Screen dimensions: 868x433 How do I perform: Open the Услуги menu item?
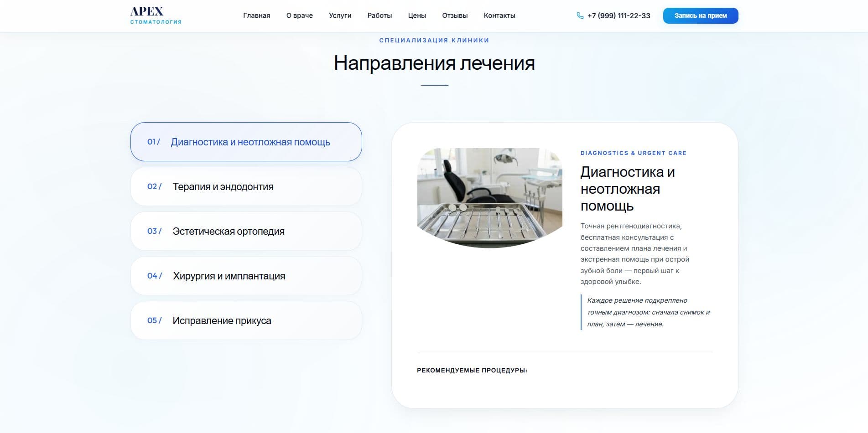tap(340, 15)
